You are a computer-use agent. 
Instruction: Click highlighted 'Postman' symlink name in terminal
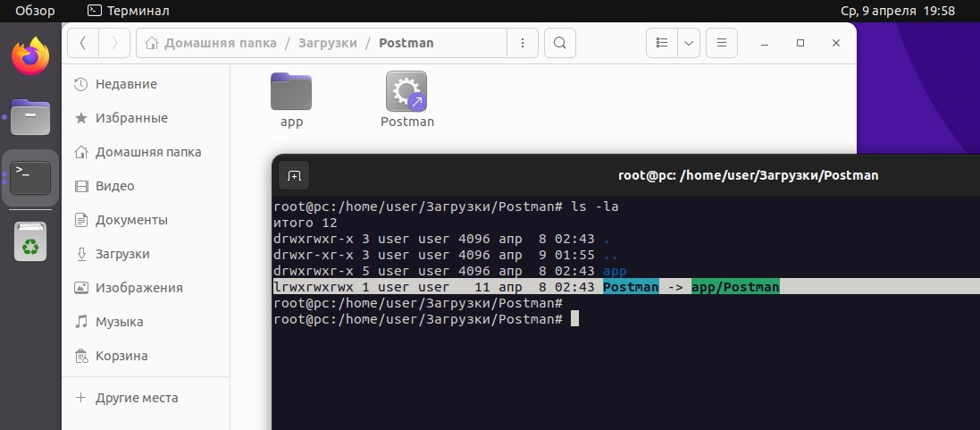[631, 287]
